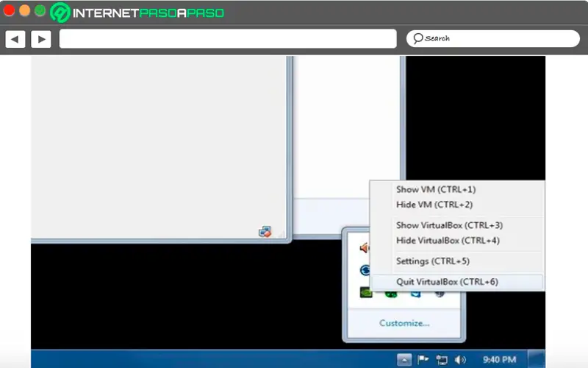Click the dark green NVIDIA-like tray icon
Image resolution: width=588 pixels, height=368 pixels.
tap(366, 292)
